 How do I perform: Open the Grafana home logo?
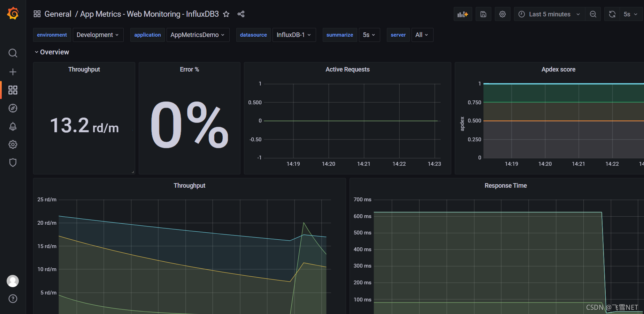(13, 13)
